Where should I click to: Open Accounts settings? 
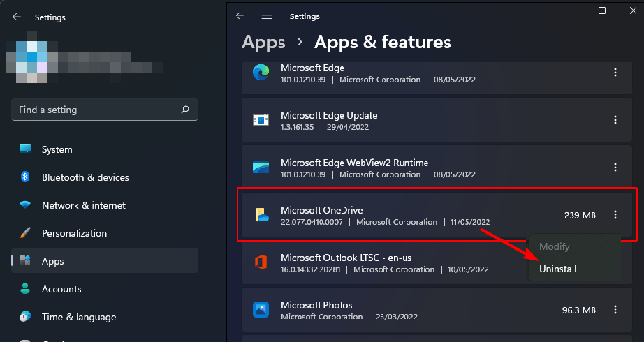[x=105, y=289]
